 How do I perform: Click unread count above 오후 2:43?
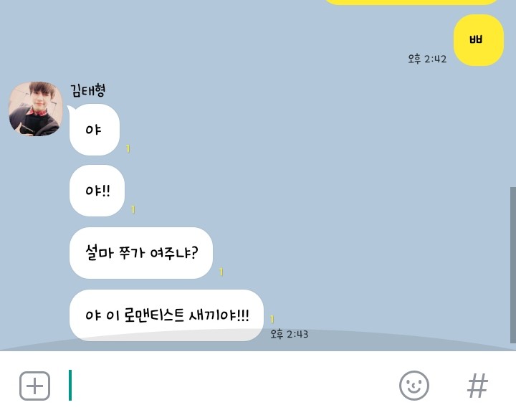pos(272,319)
